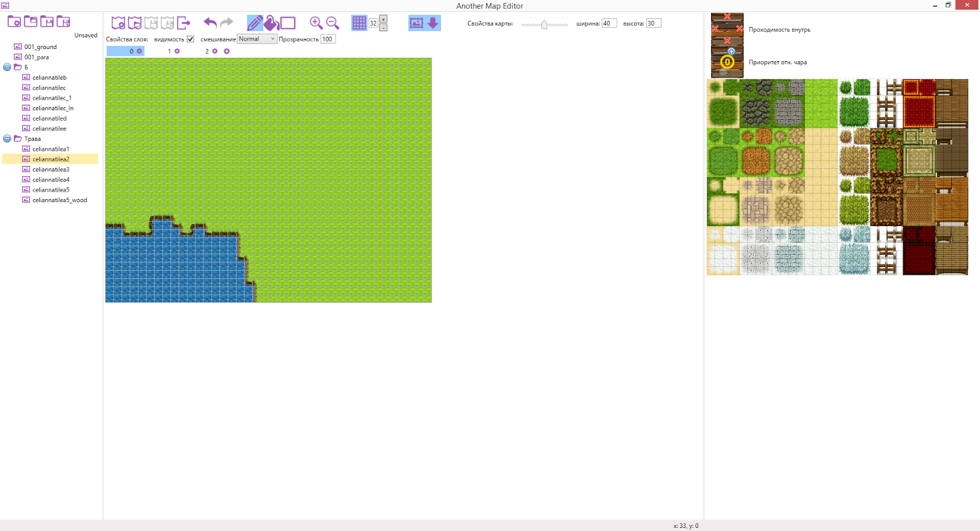
Task: Click the purple down arrow toolbar icon
Action: tap(433, 23)
